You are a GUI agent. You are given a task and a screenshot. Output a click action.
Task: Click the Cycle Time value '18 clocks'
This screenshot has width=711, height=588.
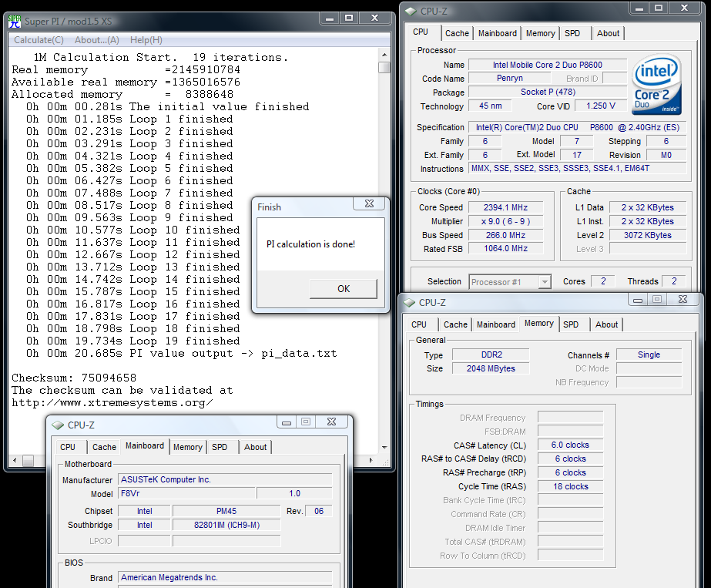571,486
